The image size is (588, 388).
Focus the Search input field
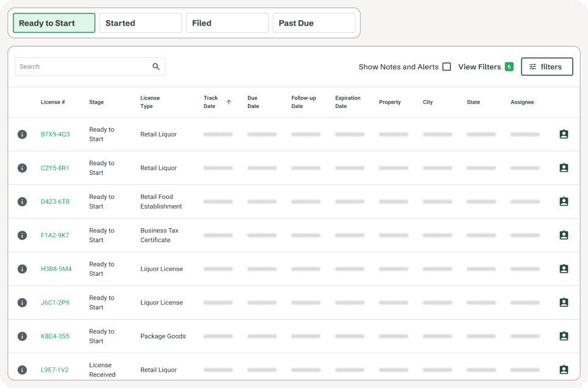[x=90, y=66]
